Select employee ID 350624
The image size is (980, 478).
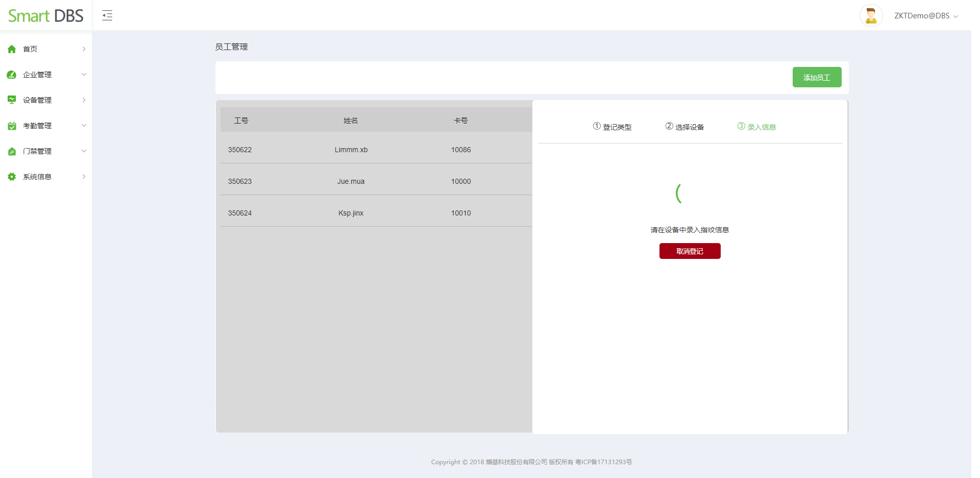coord(240,213)
